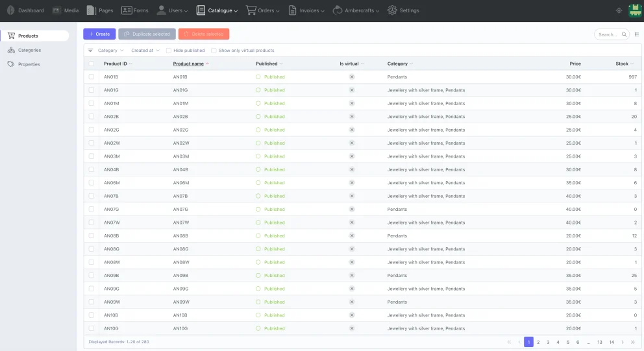Click the Invoices file icon

292,10
